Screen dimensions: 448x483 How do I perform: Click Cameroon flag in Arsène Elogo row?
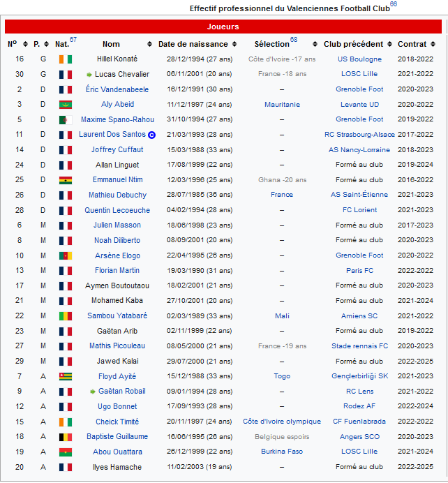(x=66, y=255)
